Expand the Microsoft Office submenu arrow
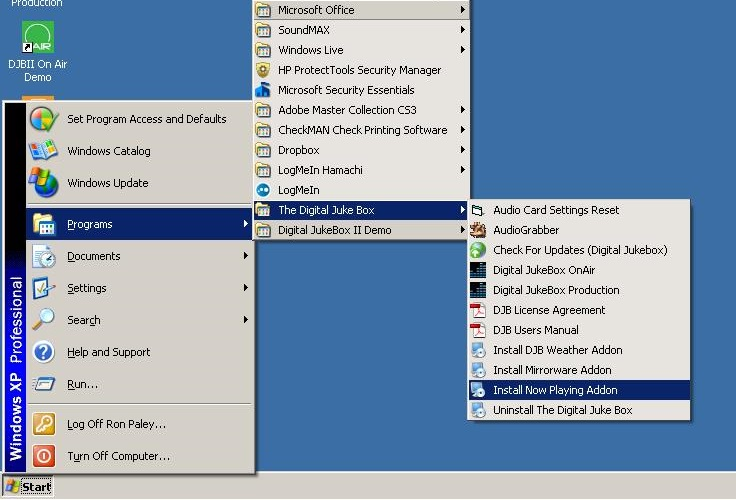 pos(462,10)
